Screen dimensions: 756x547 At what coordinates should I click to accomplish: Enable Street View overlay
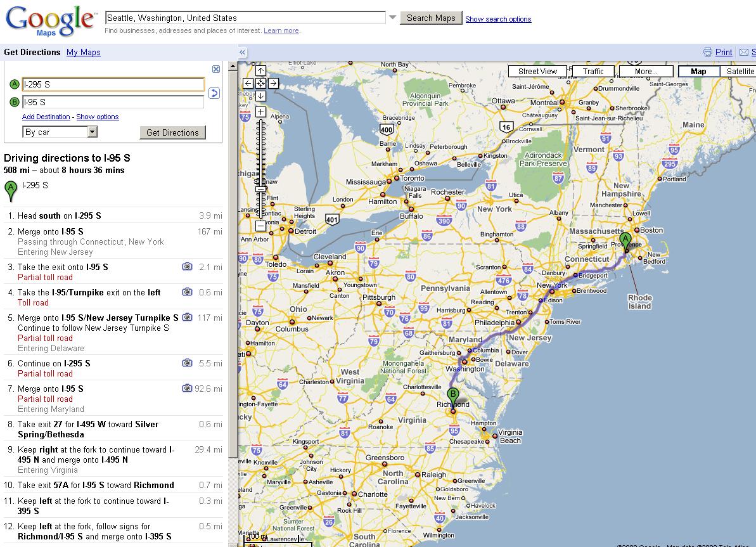(x=537, y=72)
